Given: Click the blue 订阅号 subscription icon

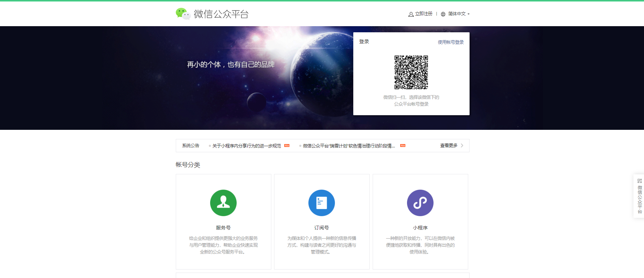Looking at the screenshot, I should 322,203.
